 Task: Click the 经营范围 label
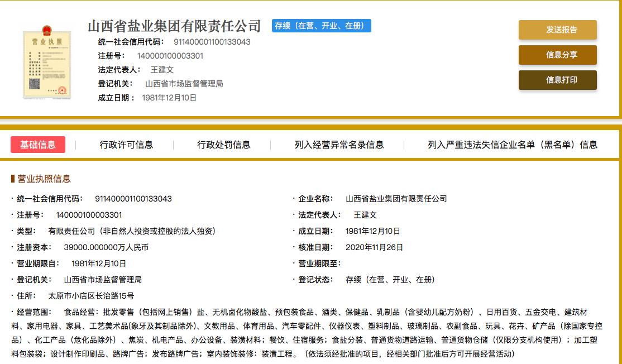[34, 312]
